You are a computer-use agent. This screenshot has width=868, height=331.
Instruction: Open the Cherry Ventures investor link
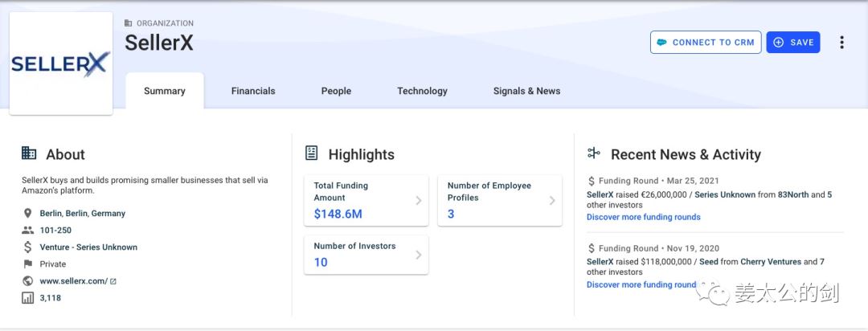click(771, 262)
